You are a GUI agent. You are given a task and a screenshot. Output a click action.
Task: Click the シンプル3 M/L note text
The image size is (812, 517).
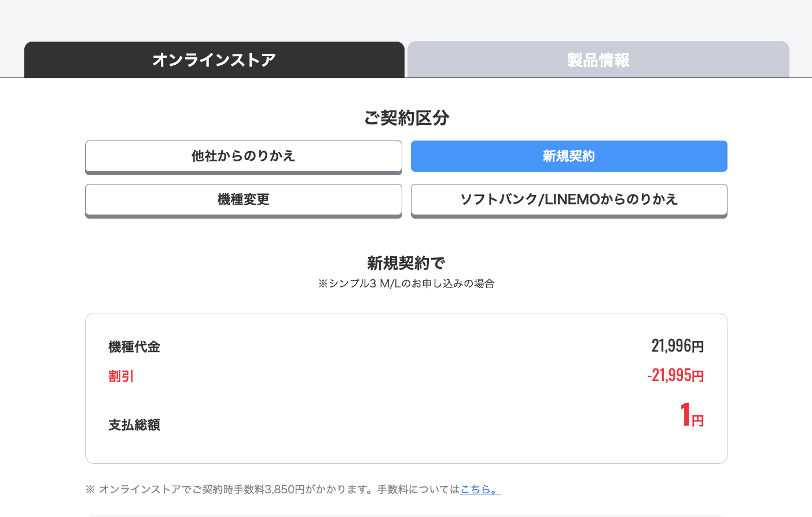[406, 283]
